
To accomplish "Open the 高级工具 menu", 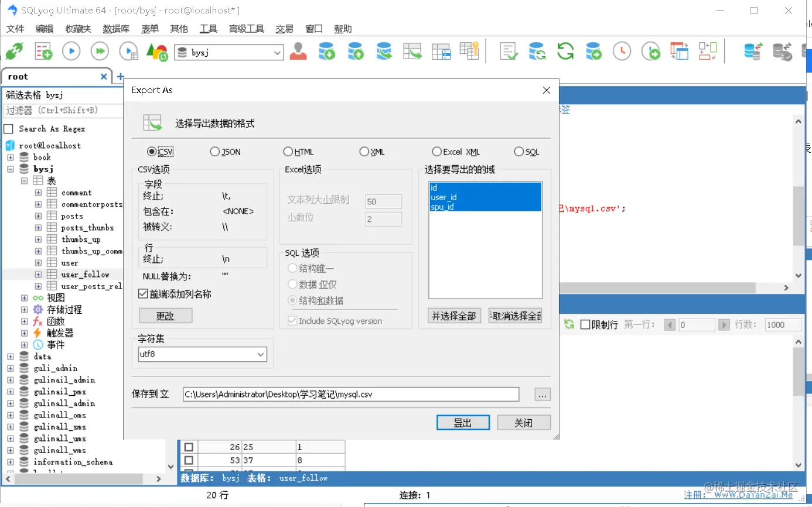I will coord(247,29).
